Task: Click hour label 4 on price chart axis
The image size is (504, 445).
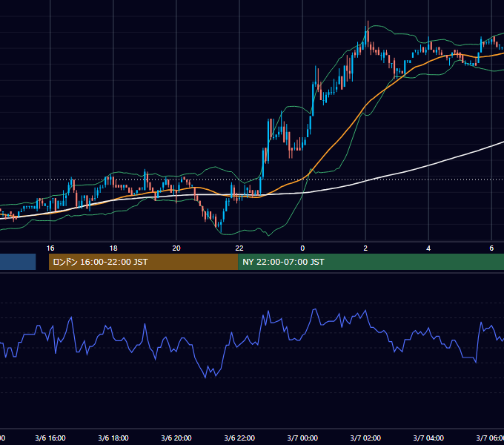Action: [428, 248]
